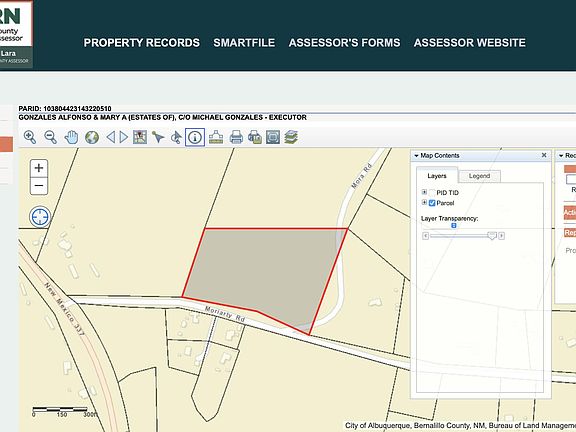The image size is (576, 432).
Task: Select the zoom out magnifier tool
Action: [x=50, y=137]
